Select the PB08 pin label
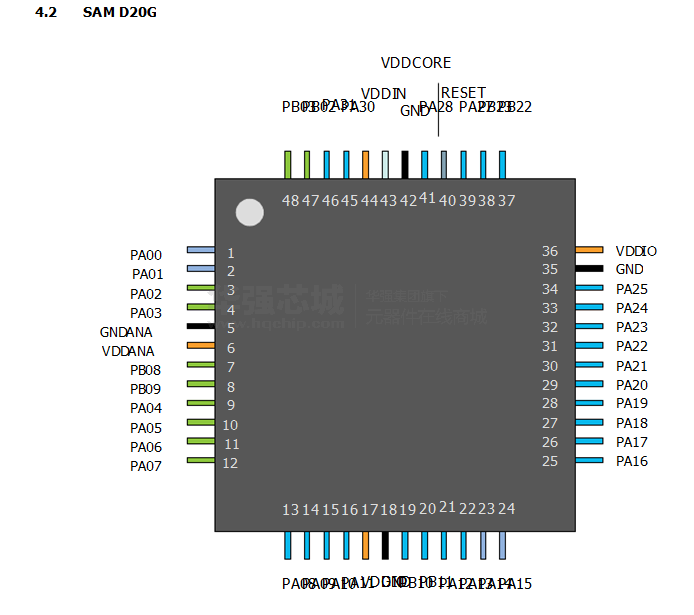 tap(146, 370)
